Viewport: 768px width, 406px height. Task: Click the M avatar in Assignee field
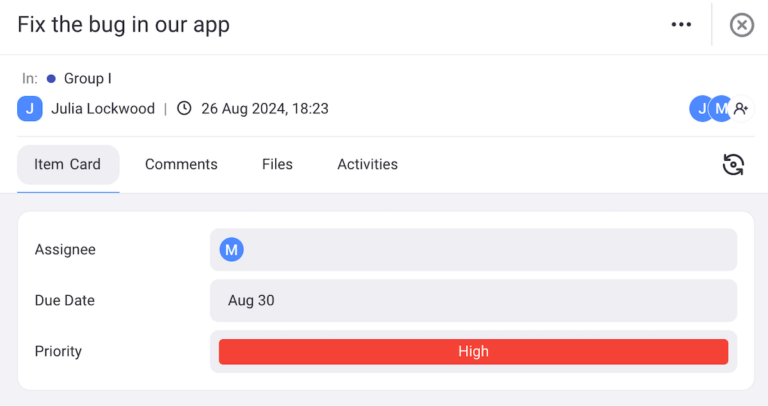pyautogui.click(x=232, y=250)
